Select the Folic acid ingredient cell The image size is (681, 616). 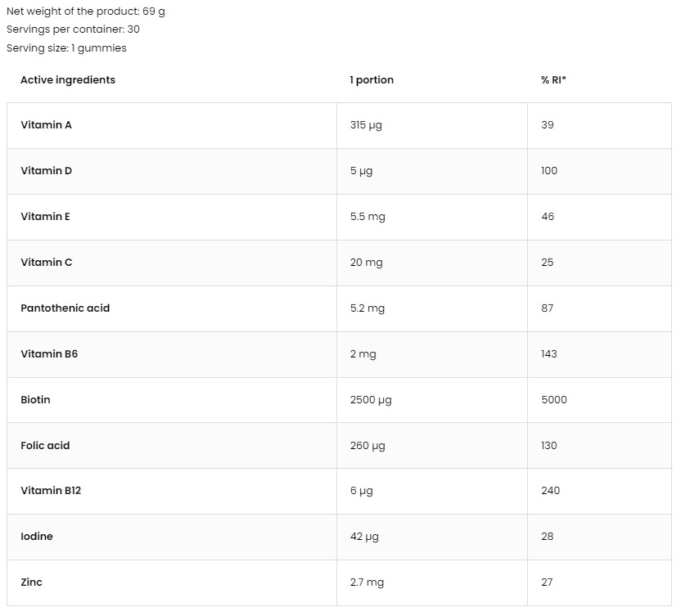pyautogui.click(x=45, y=446)
